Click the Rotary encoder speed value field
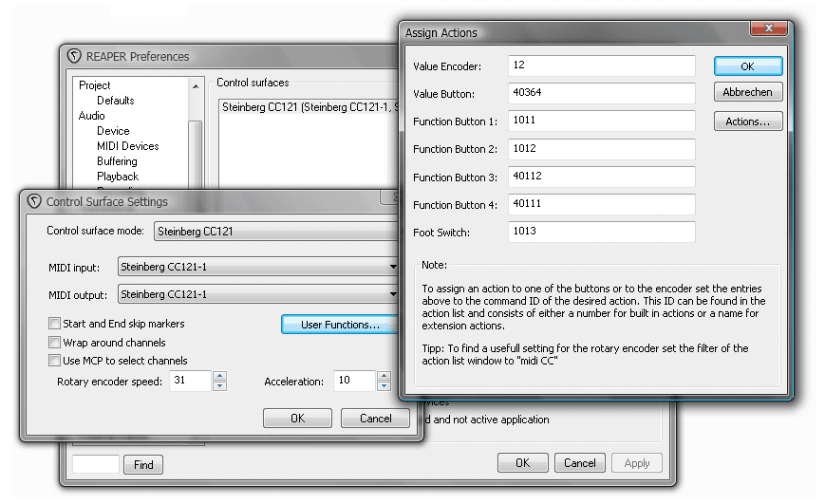Image resolution: width=825 pixels, height=504 pixels. 190,381
